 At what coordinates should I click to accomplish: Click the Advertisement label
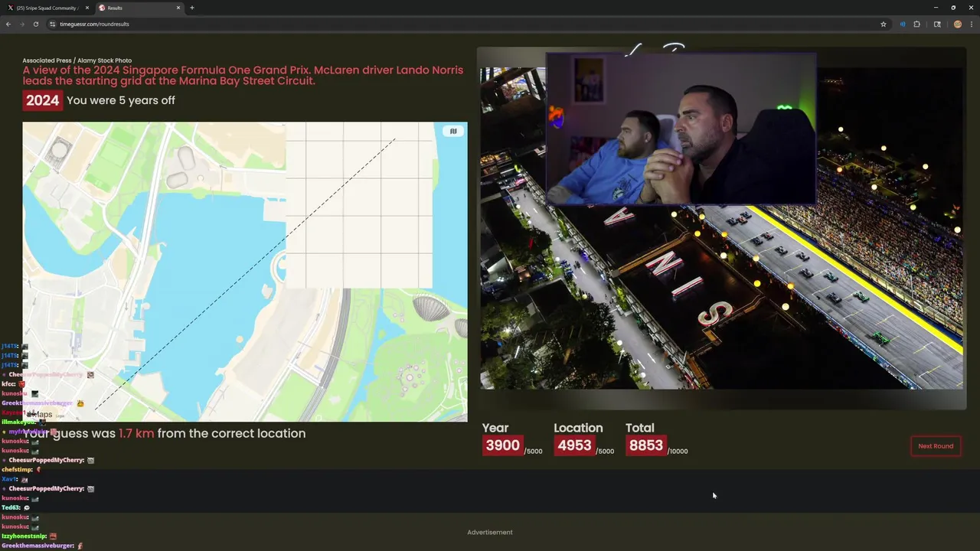[x=490, y=532]
